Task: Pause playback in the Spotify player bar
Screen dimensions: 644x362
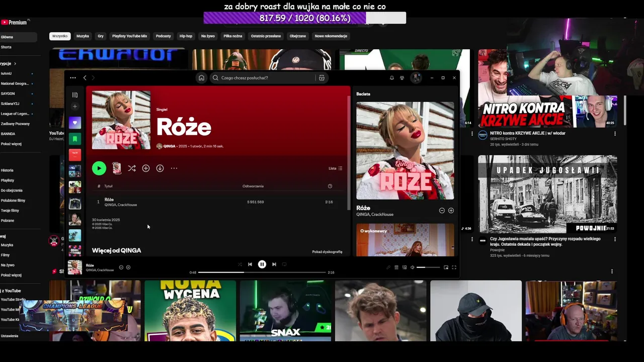Action: [262, 264]
